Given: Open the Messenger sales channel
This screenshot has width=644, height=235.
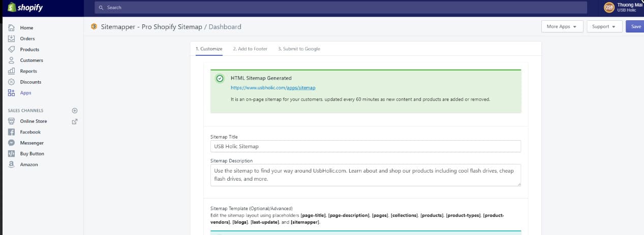Looking at the screenshot, I should (x=32, y=143).
